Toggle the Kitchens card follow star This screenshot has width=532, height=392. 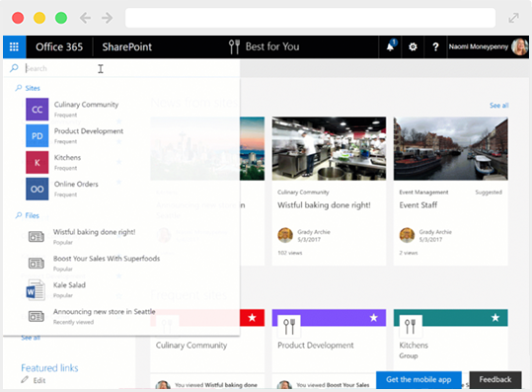[495, 318]
